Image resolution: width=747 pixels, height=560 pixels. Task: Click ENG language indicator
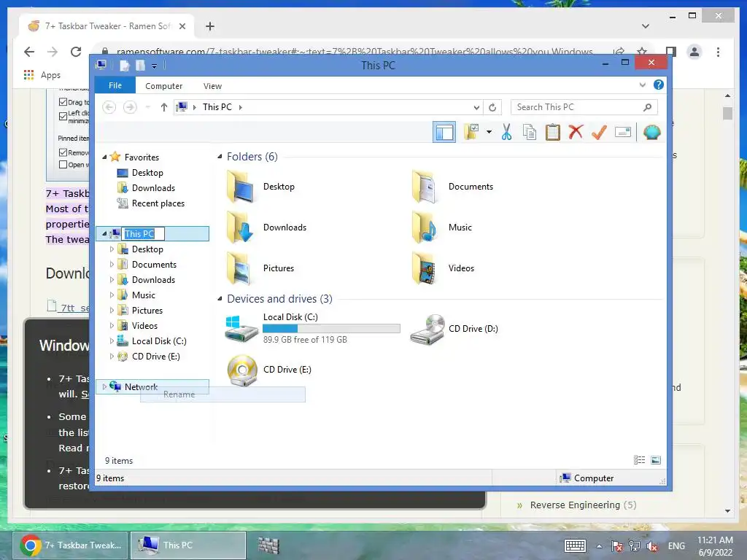pos(676,546)
